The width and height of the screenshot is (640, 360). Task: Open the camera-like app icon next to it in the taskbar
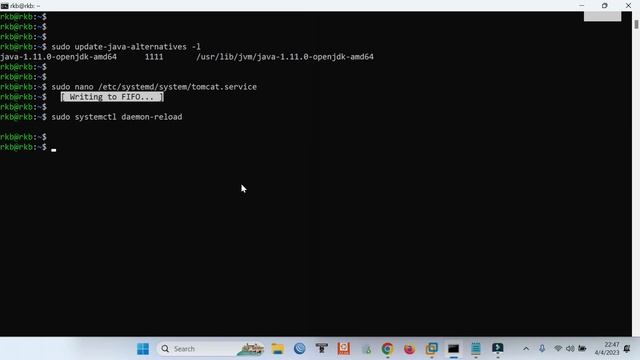322,349
